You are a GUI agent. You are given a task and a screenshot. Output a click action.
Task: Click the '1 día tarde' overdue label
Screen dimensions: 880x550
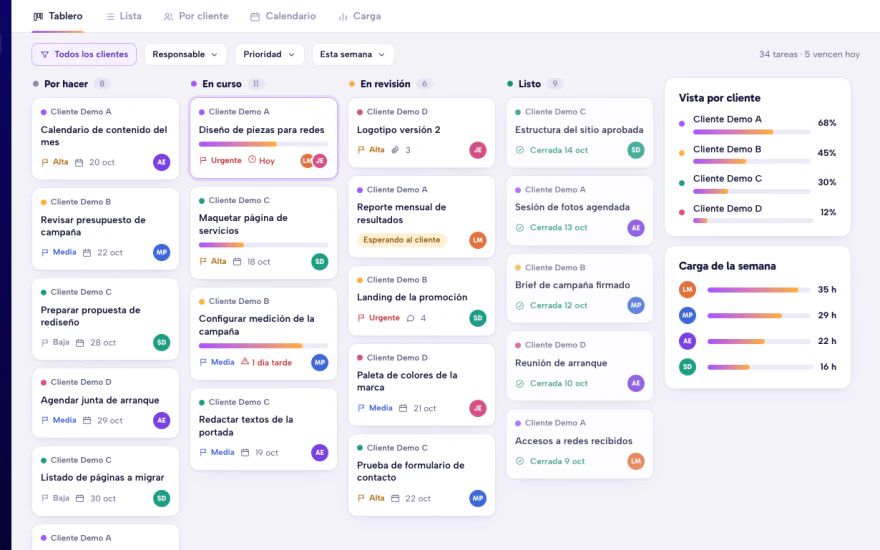click(272, 363)
